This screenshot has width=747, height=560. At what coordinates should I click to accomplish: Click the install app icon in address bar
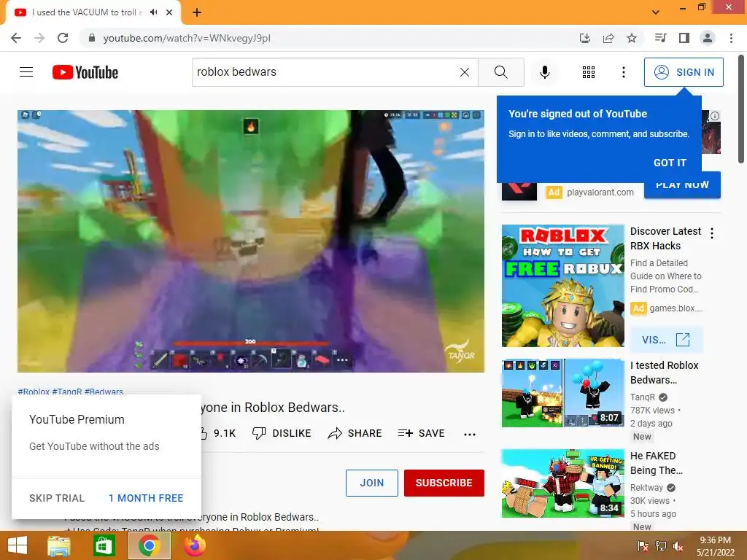(585, 38)
